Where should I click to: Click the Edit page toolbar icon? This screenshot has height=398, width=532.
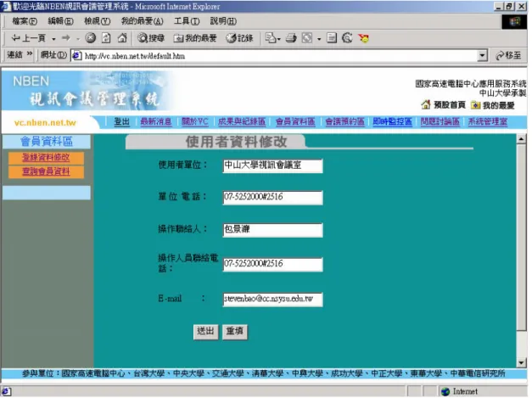[x=307, y=38]
